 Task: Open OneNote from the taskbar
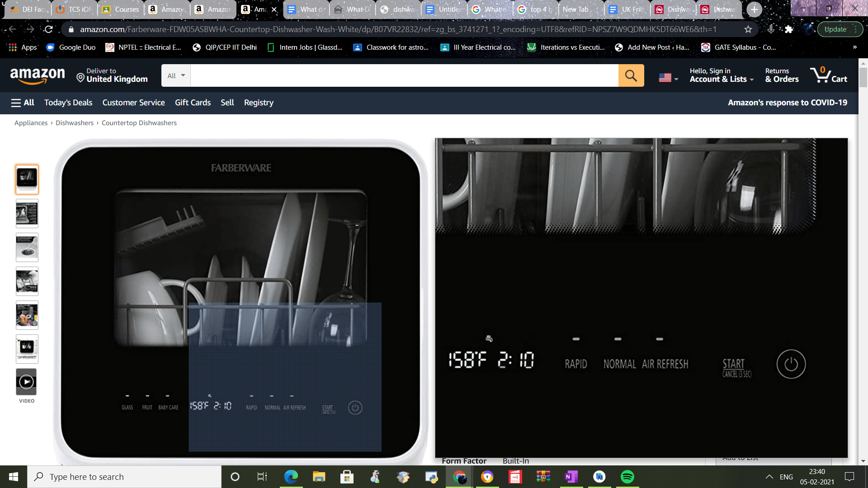point(571,477)
